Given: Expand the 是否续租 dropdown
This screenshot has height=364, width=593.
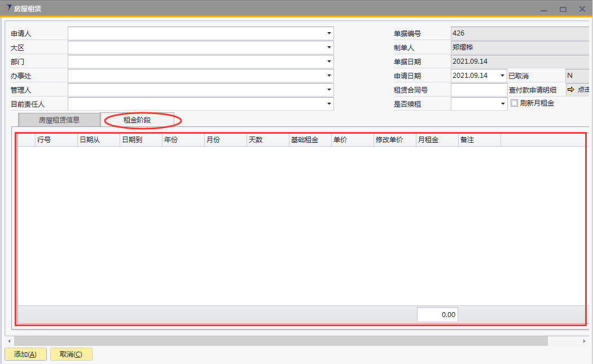Looking at the screenshot, I should pos(503,104).
